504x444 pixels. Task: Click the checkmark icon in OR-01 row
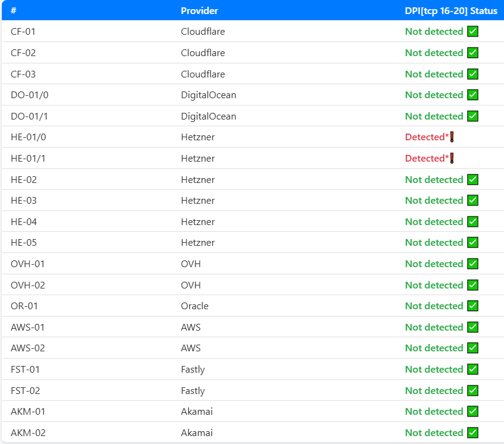click(x=472, y=306)
